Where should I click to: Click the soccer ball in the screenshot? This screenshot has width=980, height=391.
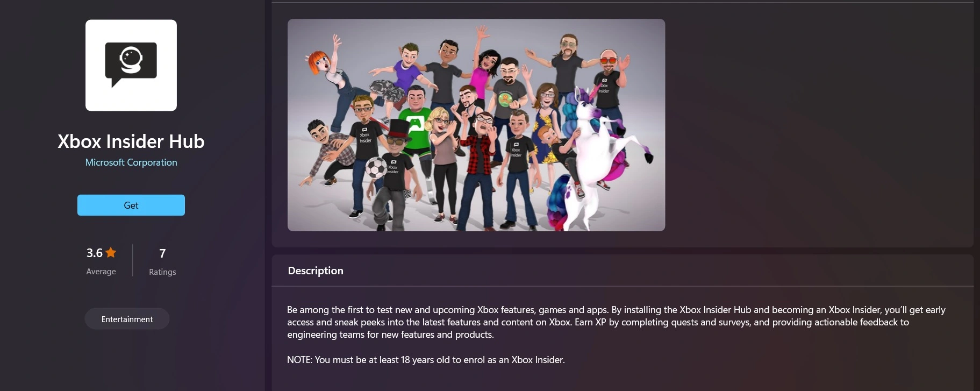[376, 168]
